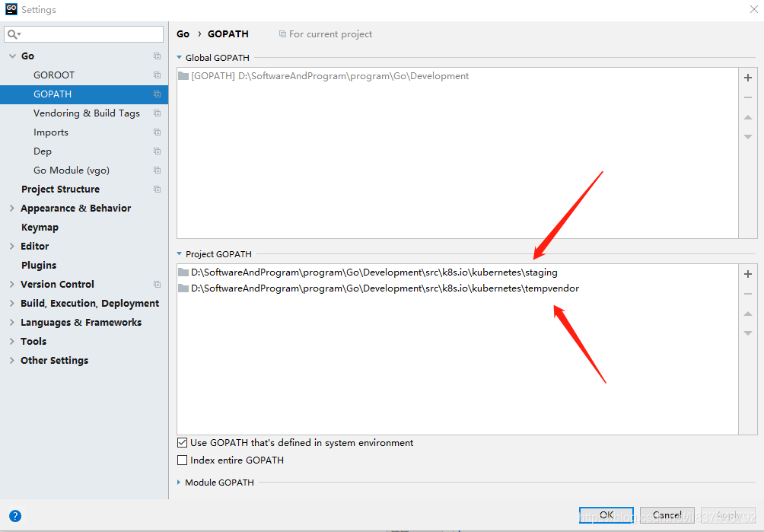Focus the settings search field
Image resolution: width=764 pixels, height=532 pixels.
point(84,34)
